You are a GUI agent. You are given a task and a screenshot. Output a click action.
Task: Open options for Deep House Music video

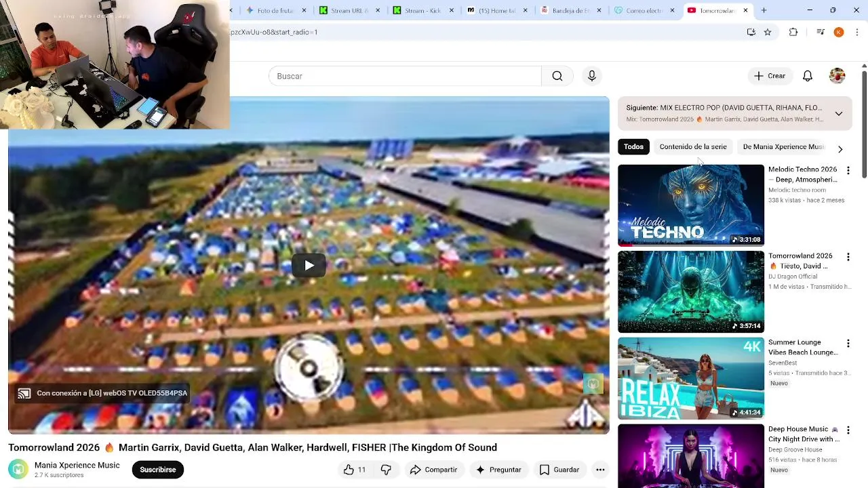click(848, 430)
